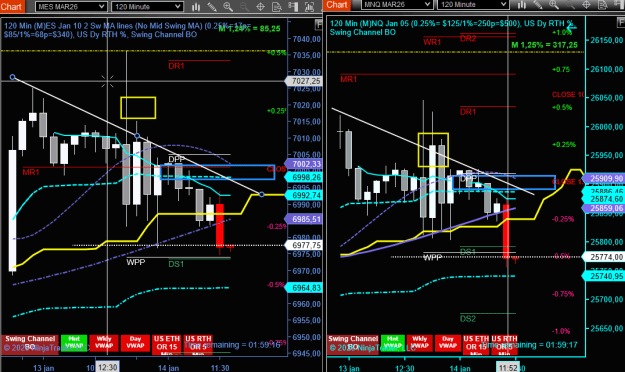Click MR1 pivot label on MES chart
Viewport: 625px width, 372px height.
31,172
